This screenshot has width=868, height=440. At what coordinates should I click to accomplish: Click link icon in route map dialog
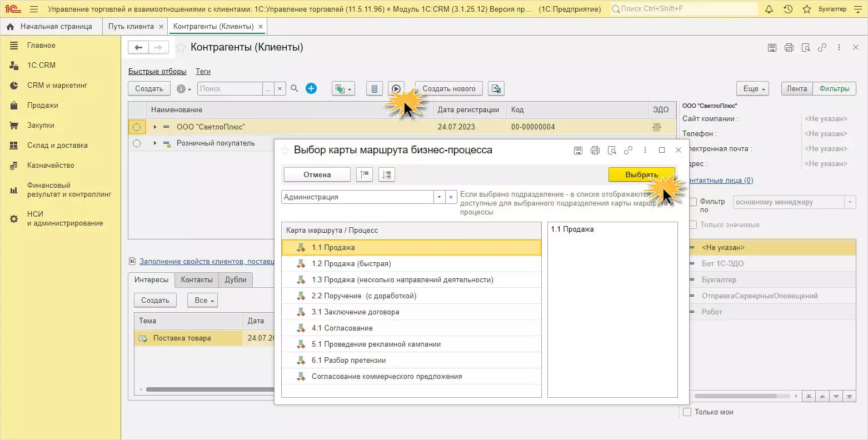628,150
